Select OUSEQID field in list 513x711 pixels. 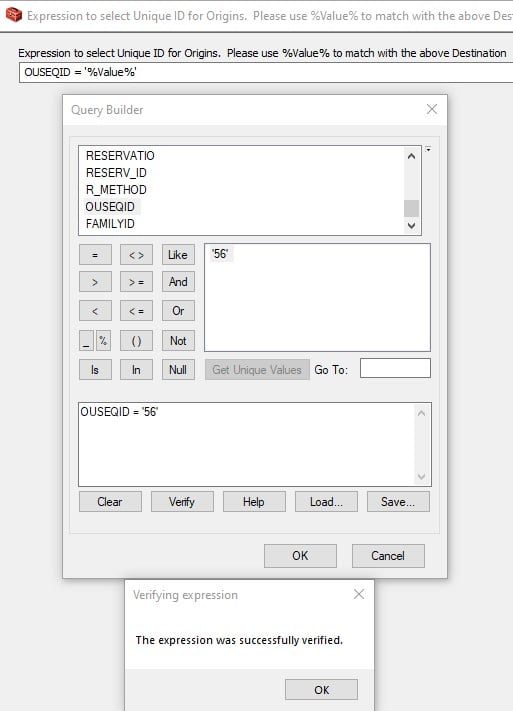110,207
